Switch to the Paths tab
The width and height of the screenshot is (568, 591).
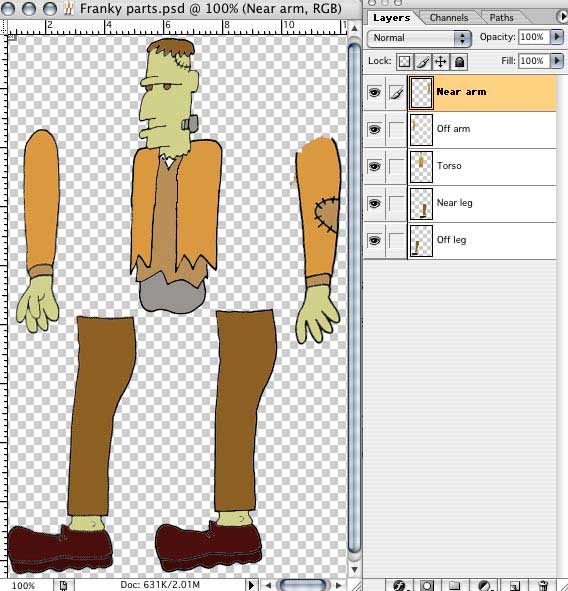click(501, 18)
